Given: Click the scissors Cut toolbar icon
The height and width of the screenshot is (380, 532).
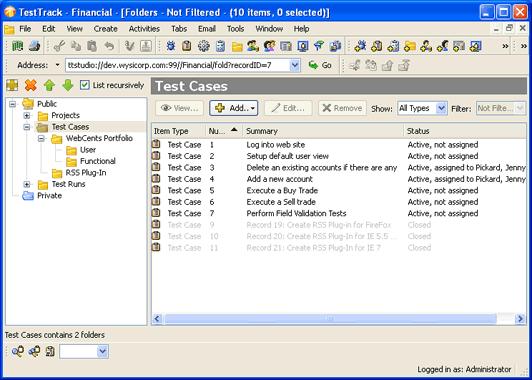Looking at the screenshot, I should coord(59,46).
